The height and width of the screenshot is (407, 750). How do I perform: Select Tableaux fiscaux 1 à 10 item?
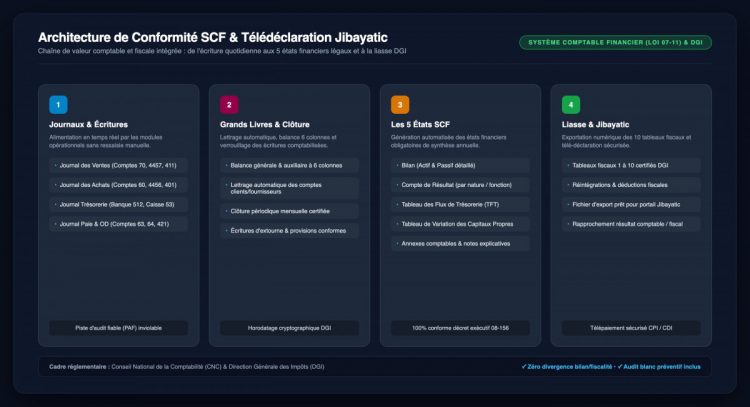[x=631, y=165]
